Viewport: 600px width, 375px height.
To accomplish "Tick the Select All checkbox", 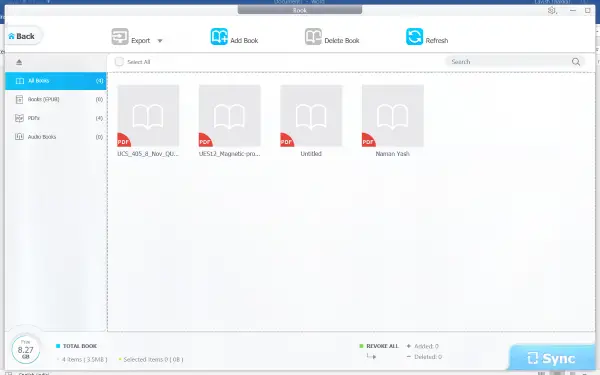I will 119,62.
